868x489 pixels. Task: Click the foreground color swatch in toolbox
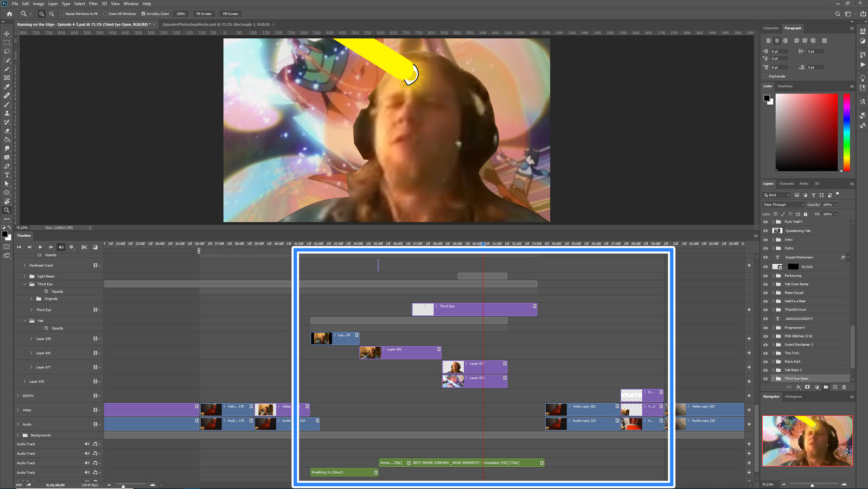coord(5,234)
